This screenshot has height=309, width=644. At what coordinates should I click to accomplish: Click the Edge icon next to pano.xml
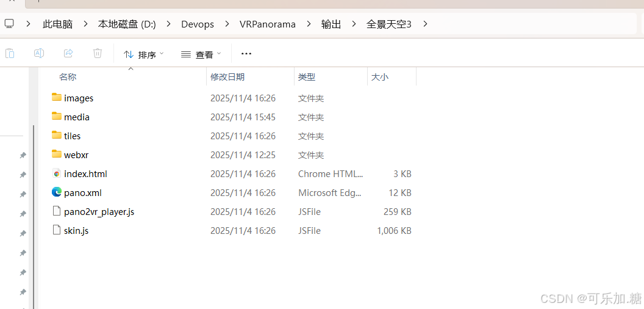pyautogui.click(x=57, y=192)
